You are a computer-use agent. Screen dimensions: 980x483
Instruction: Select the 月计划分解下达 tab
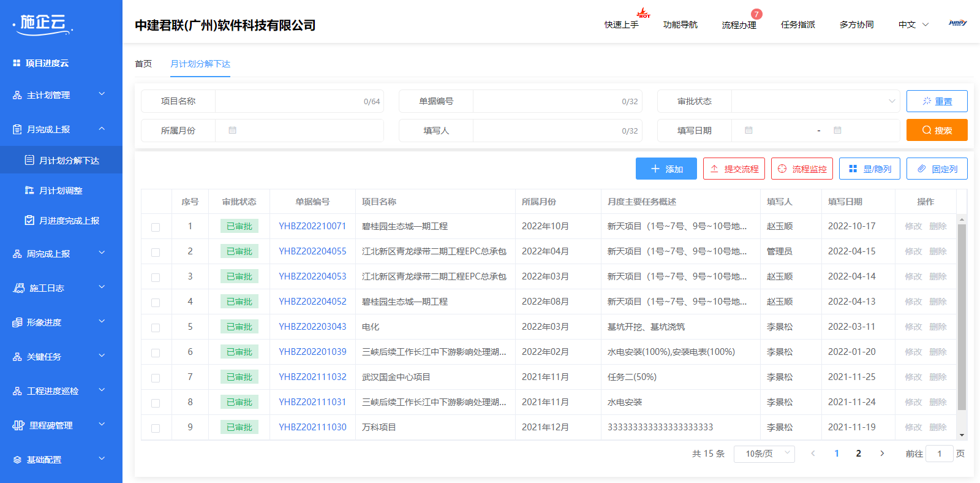[200, 64]
